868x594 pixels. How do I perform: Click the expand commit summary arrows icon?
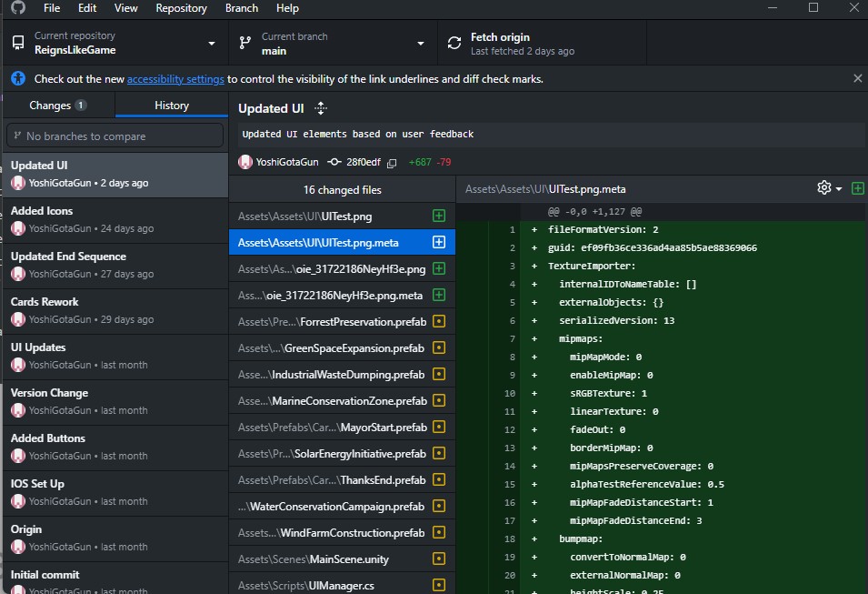coord(320,108)
